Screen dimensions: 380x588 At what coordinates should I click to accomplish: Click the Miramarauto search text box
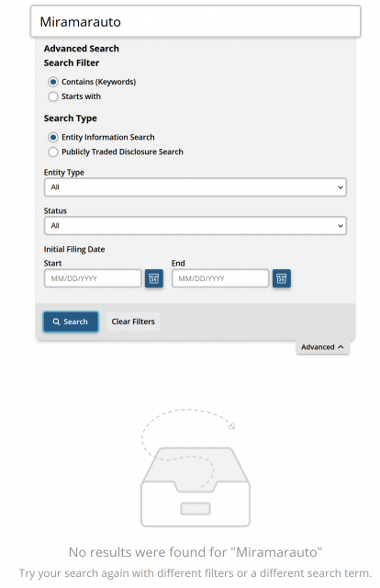(x=196, y=21)
